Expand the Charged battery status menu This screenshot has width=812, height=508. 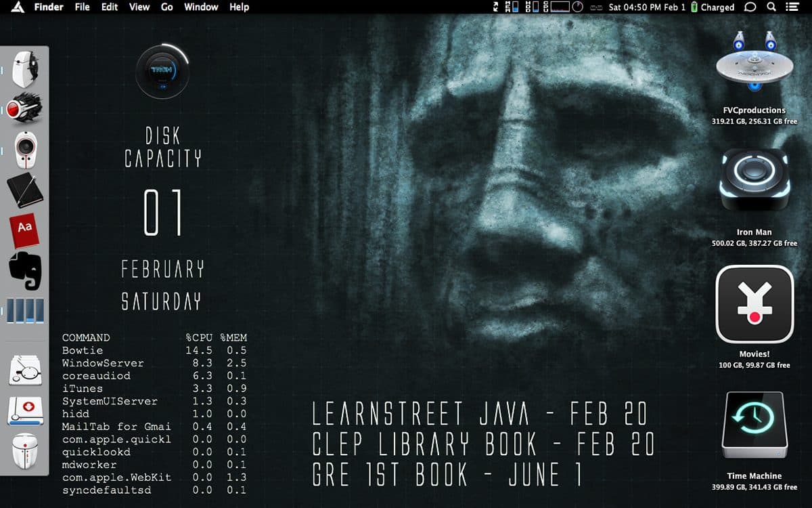click(x=712, y=7)
